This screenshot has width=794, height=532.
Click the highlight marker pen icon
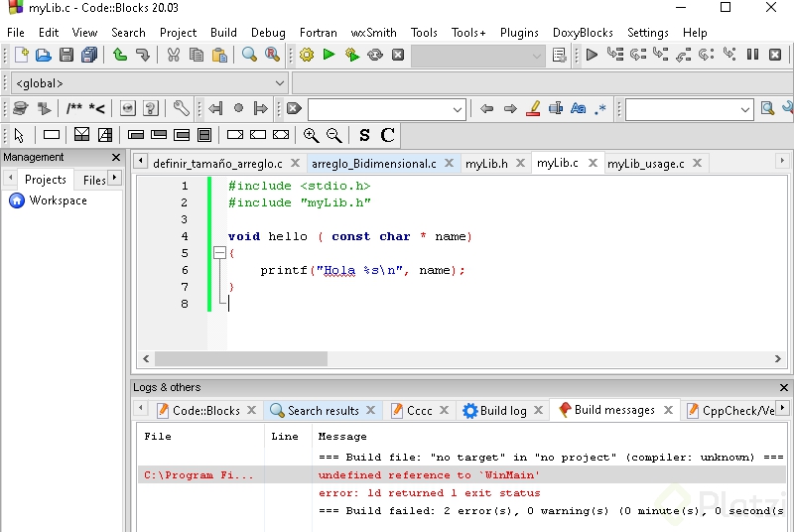[533, 108]
